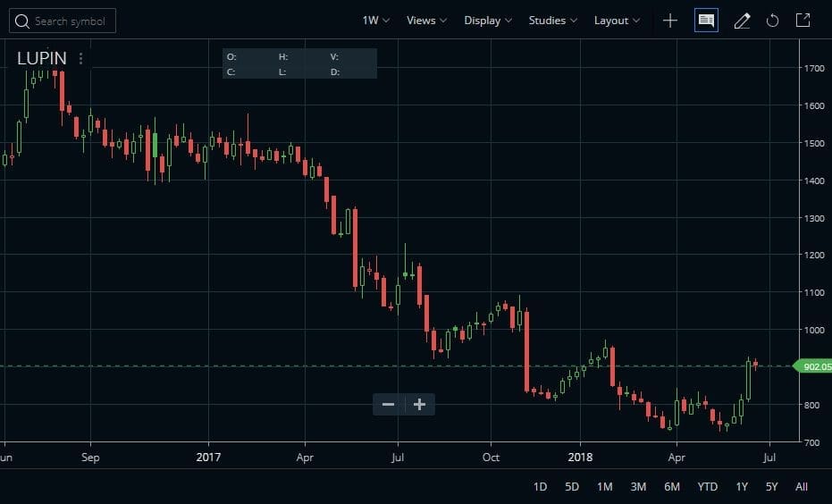Viewport: 832px width, 504px height.
Task: Click the 2017 date axis label
Action: (x=208, y=458)
